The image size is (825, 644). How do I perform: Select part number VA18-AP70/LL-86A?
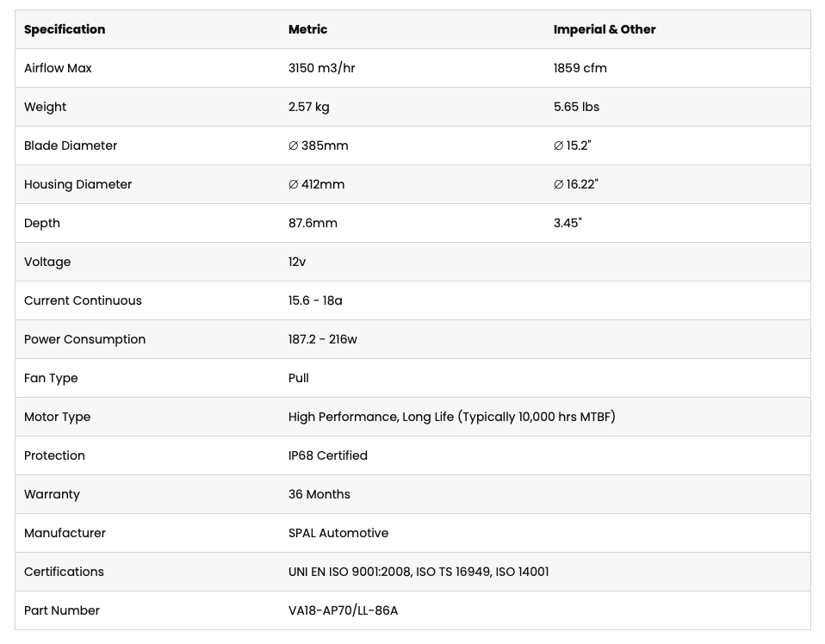coord(343,610)
